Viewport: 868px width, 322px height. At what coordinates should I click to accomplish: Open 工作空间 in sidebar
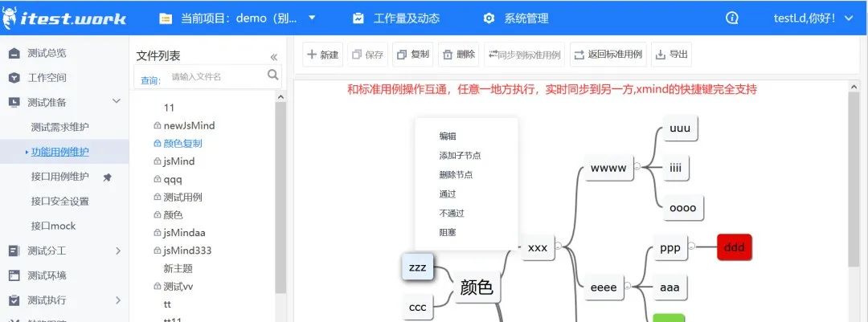47,78
